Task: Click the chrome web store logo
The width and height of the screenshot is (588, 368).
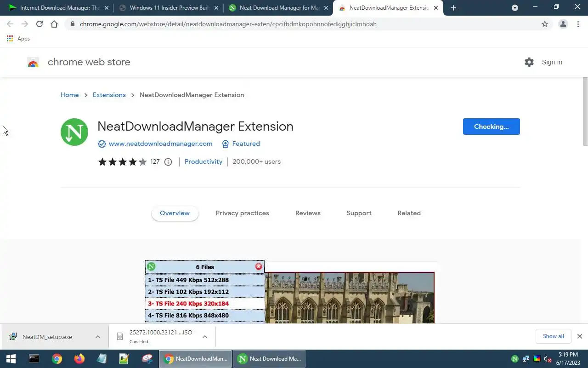Action: click(x=33, y=63)
